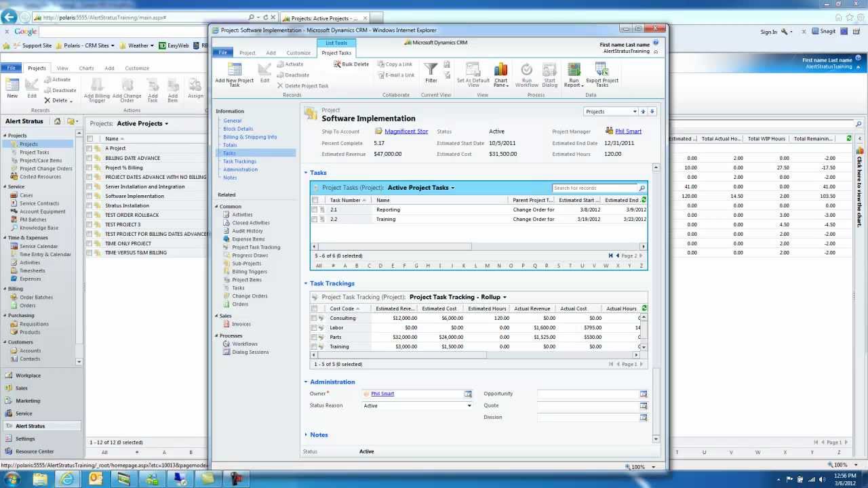Check the Labor cost code row
This screenshot has width=868, height=488.
pyautogui.click(x=314, y=327)
